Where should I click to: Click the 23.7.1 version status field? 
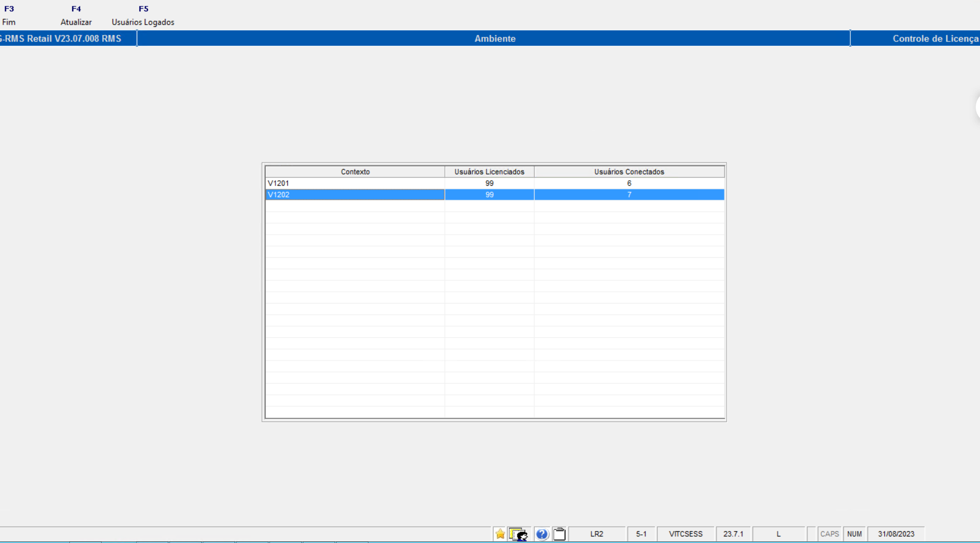[733, 534]
